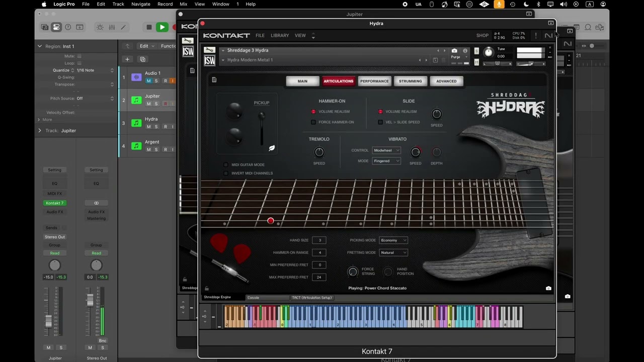Open the notes page icon in Hydra

point(214,80)
